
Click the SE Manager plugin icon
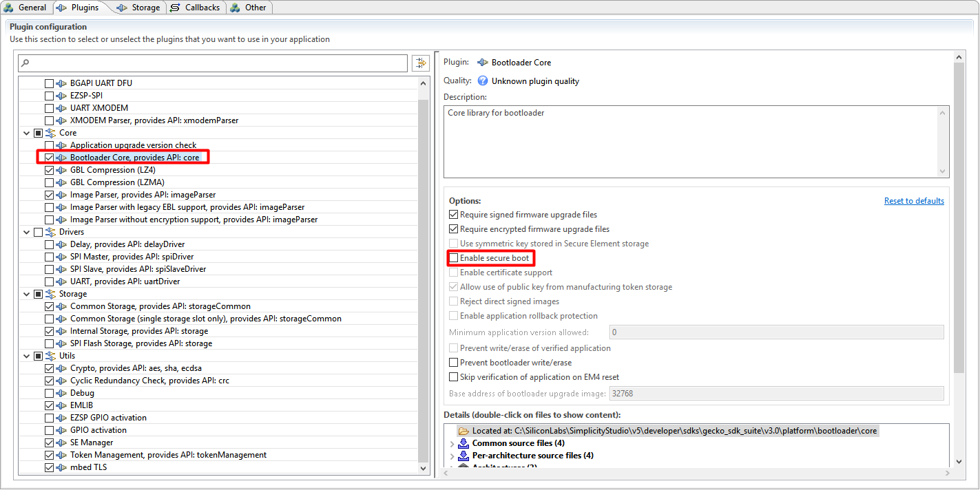pyautogui.click(x=62, y=443)
